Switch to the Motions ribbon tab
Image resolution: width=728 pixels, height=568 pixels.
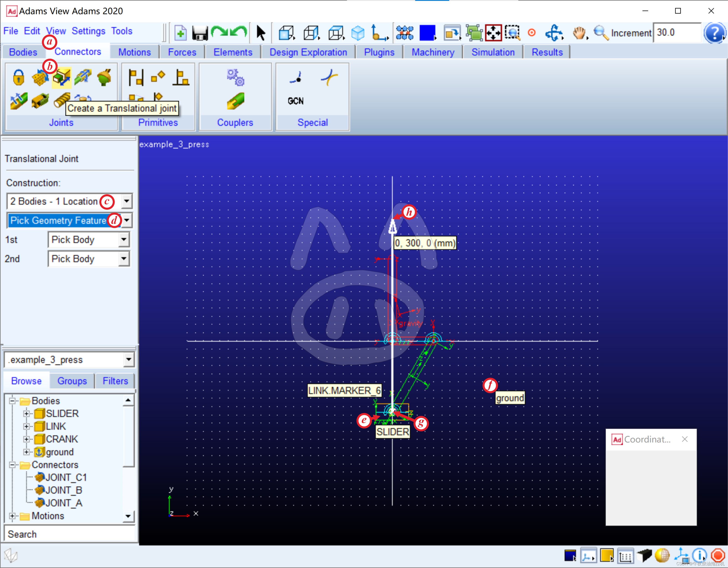point(135,52)
